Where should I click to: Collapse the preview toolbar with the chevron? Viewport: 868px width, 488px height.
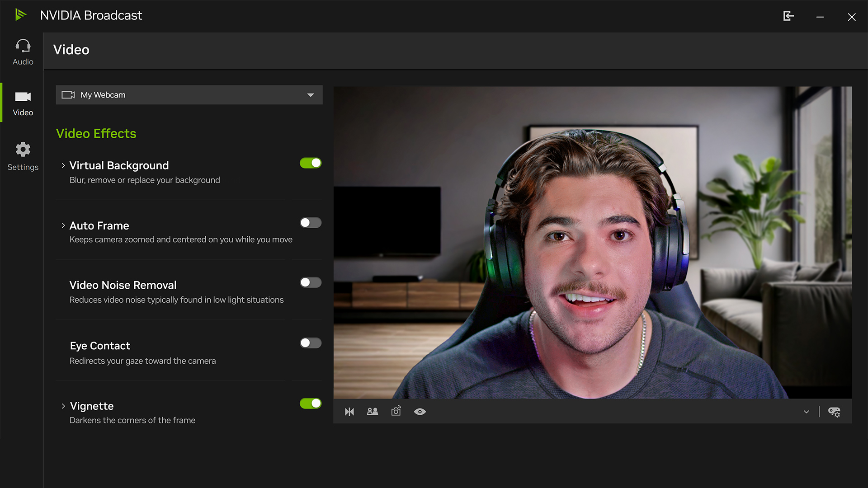point(806,411)
